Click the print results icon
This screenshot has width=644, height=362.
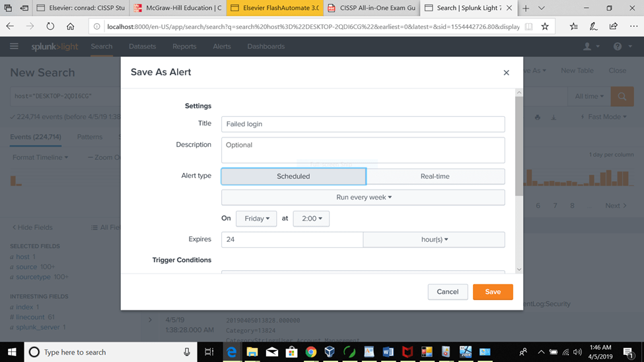coord(537,118)
